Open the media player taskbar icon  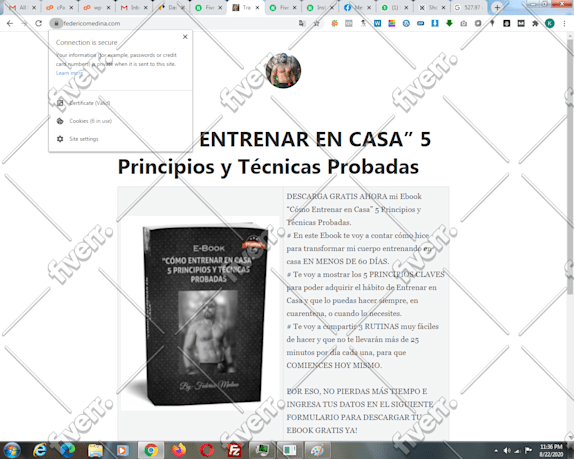123,450
